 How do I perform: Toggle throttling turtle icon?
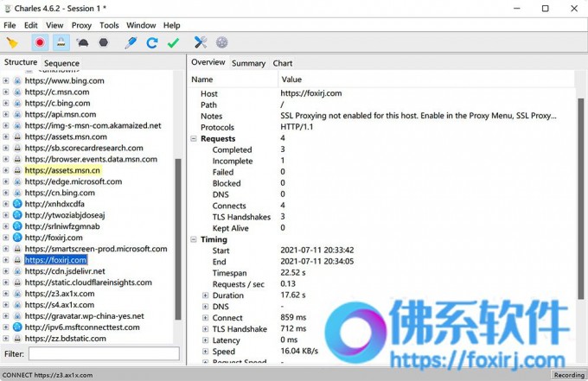pos(82,42)
